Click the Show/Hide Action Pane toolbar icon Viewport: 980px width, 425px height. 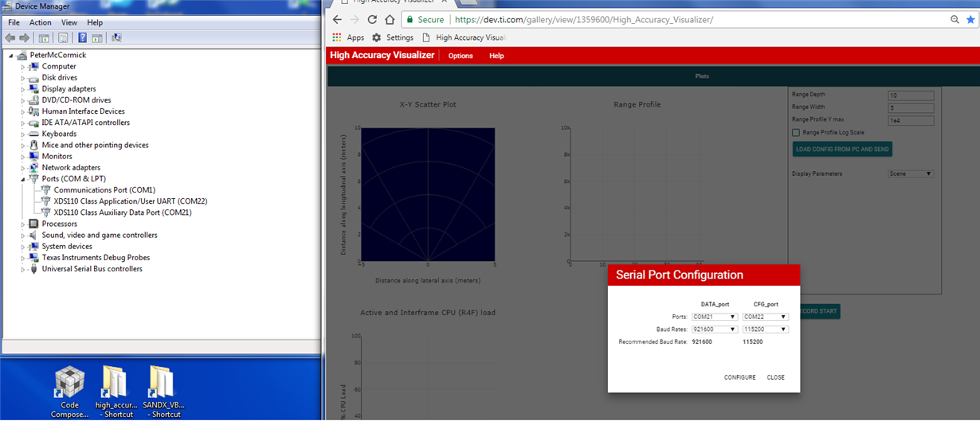pyautogui.click(x=96, y=37)
